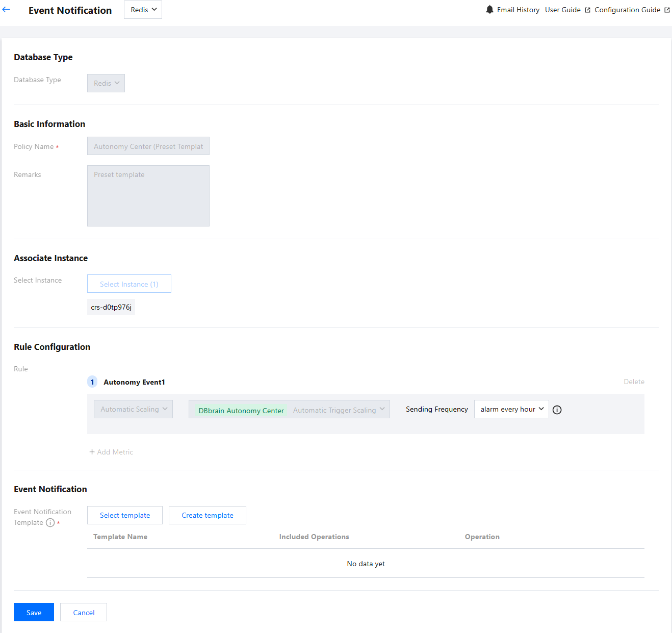The height and width of the screenshot is (633, 672).
Task: Click the Configuration Guide external link icon
Action: [667, 10]
